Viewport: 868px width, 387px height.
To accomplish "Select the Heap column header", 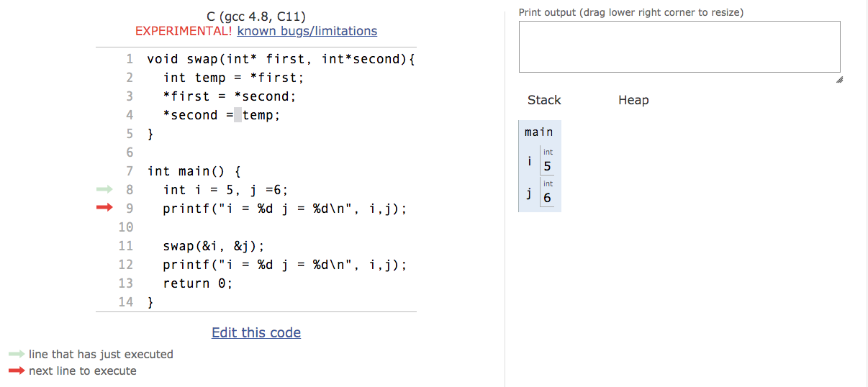I will (x=633, y=100).
